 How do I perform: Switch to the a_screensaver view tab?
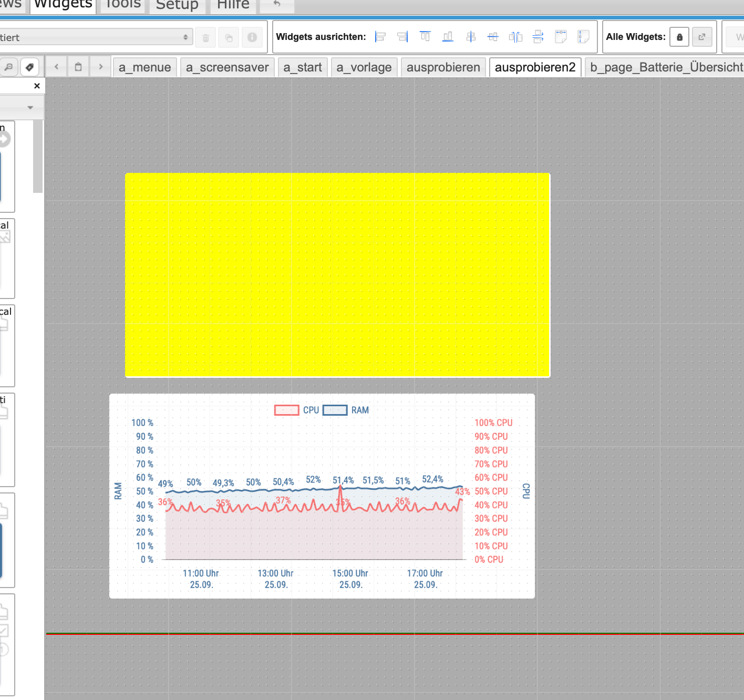[227, 67]
